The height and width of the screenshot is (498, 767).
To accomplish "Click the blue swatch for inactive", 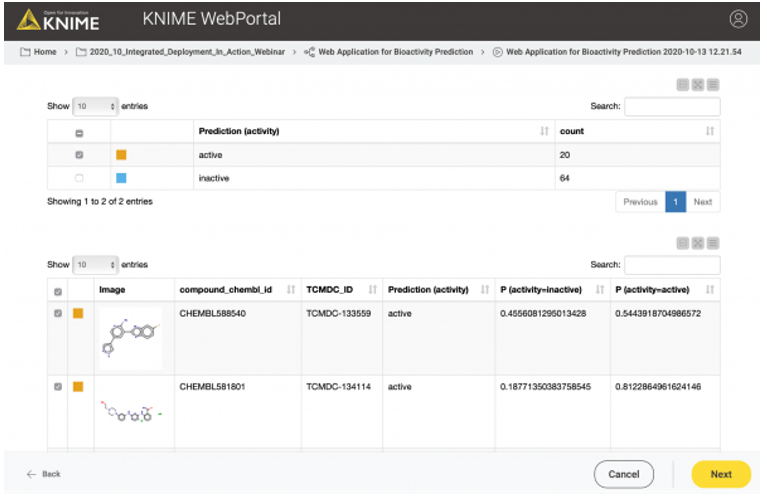I will coord(121,178).
